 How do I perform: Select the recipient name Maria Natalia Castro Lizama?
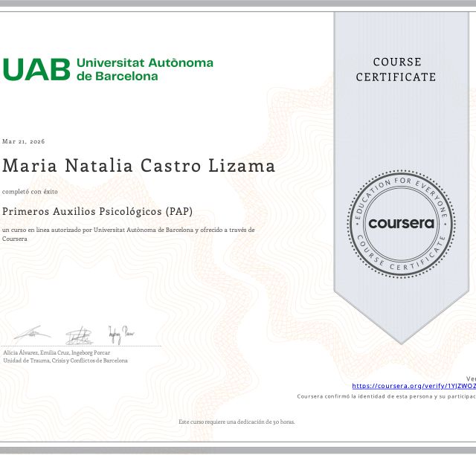(138, 166)
